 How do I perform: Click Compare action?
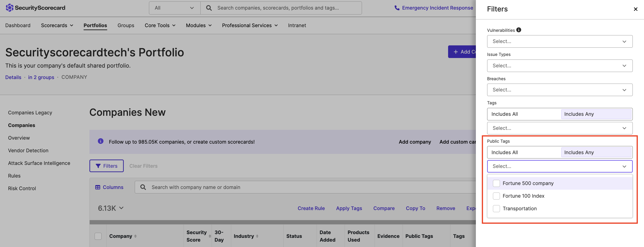pyautogui.click(x=384, y=208)
